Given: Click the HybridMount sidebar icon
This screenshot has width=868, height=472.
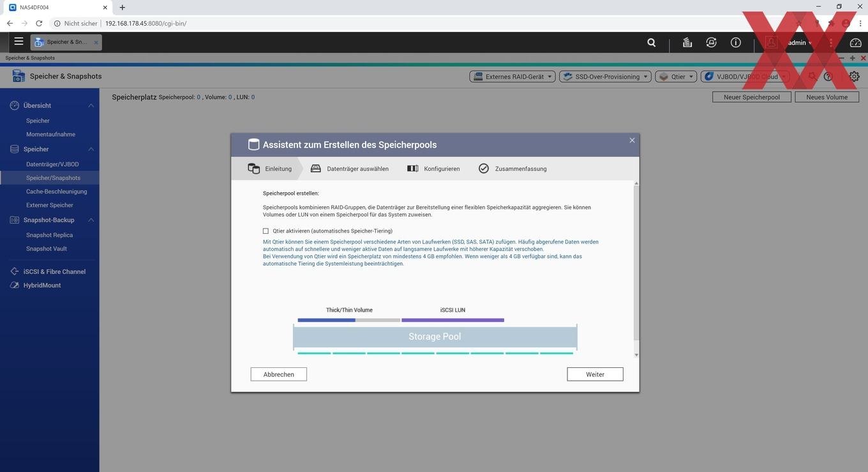Looking at the screenshot, I should pyautogui.click(x=14, y=285).
